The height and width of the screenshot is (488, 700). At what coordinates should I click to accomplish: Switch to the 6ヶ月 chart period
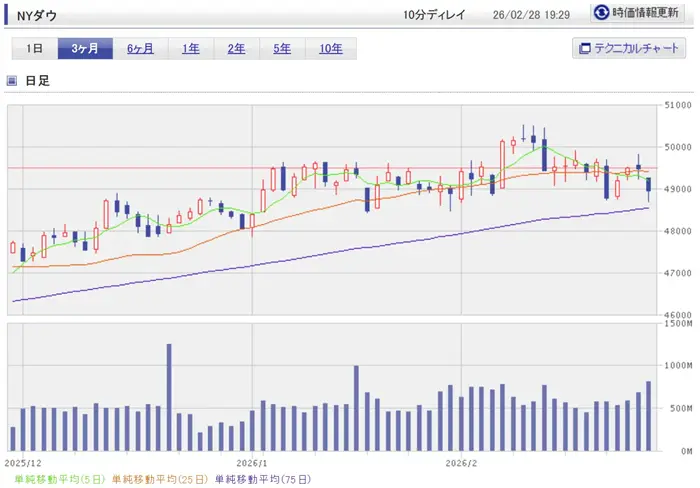(140, 48)
